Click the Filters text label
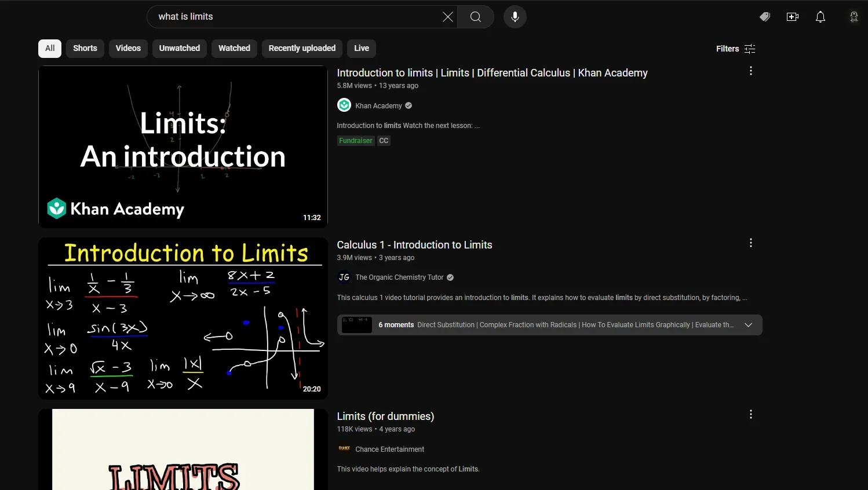Image resolution: width=868 pixels, height=490 pixels. (727, 49)
